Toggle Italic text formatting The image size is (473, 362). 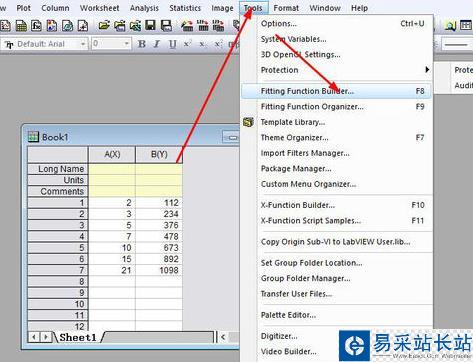(157, 44)
